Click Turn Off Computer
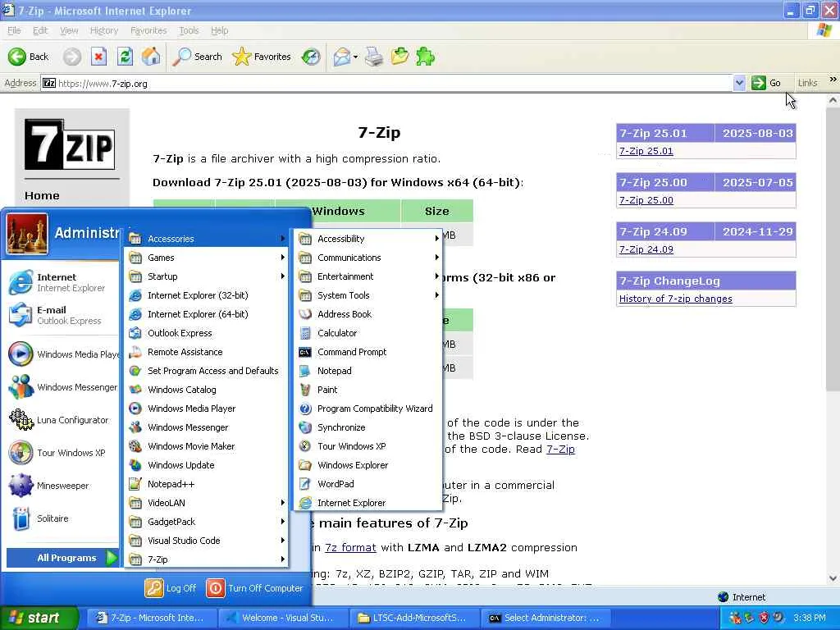840x630 pixels. [255, 587]
